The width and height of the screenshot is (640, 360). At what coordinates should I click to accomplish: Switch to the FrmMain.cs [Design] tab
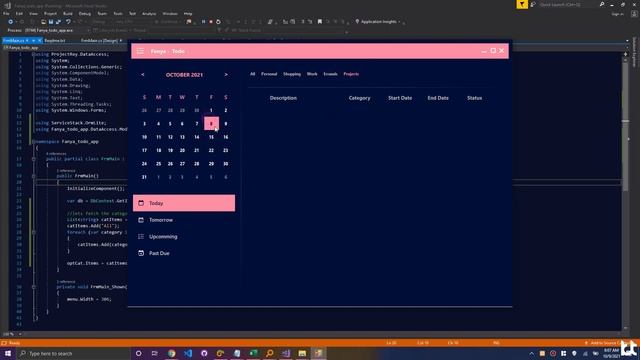click(99, 41)
